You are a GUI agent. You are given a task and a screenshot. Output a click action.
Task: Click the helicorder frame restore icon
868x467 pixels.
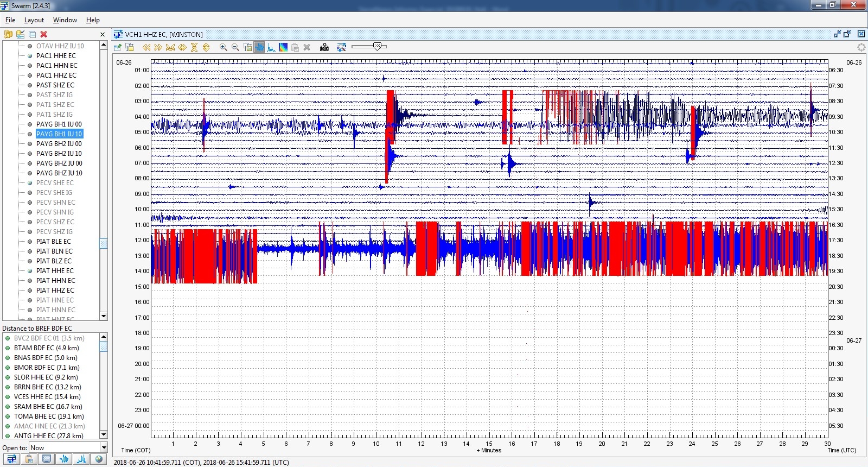(847, 34)
